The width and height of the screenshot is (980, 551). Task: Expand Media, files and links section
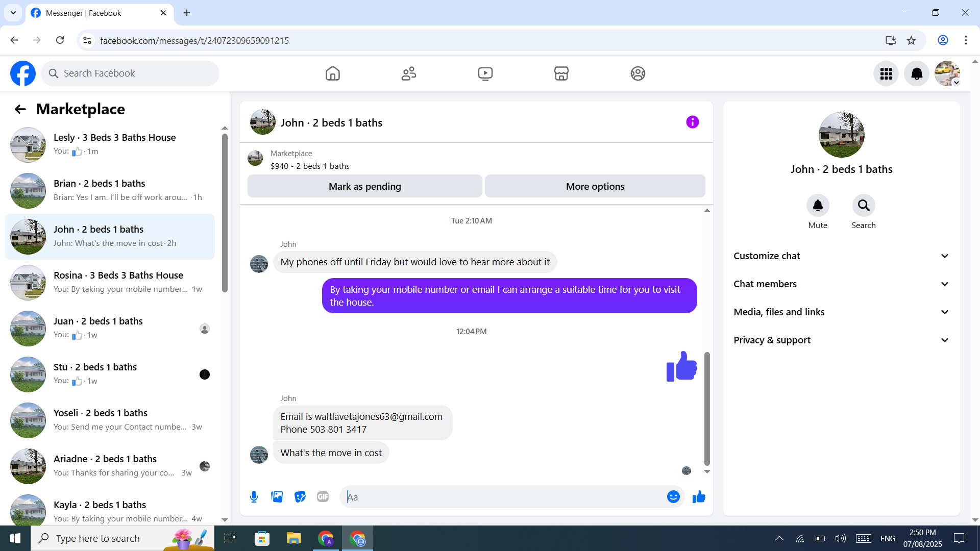841,312
